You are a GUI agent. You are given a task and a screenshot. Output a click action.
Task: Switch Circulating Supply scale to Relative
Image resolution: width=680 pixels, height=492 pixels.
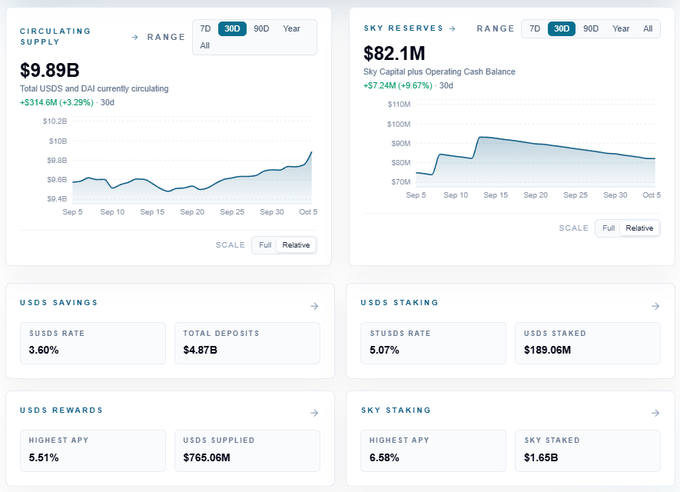pos(296,245)
